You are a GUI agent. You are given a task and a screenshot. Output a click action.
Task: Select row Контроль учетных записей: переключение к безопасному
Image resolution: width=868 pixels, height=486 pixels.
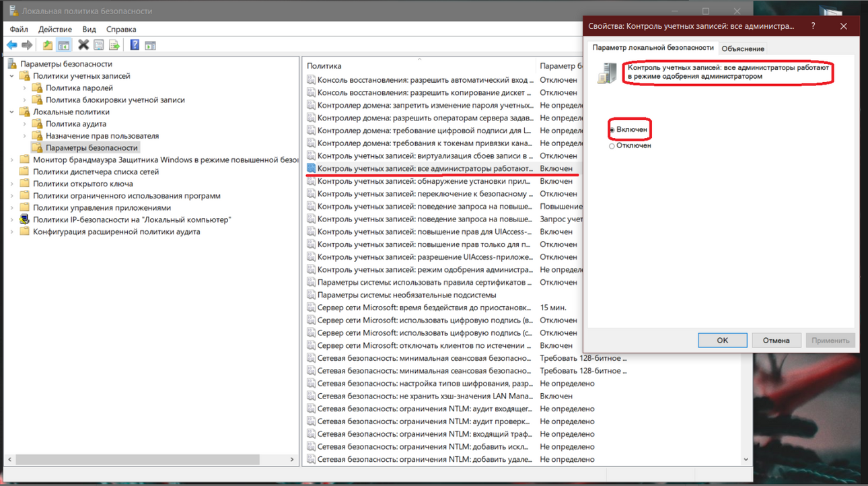click(443, 194)
